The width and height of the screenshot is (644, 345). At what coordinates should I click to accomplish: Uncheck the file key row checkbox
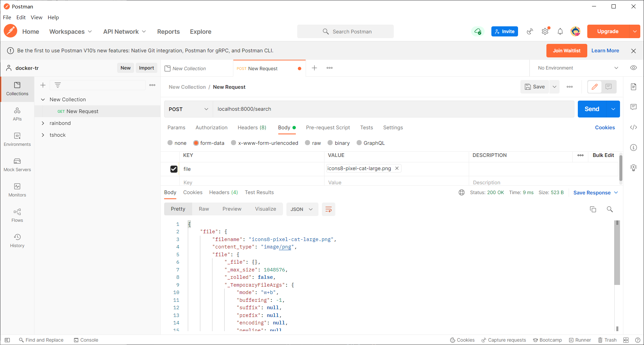[174, 169]
